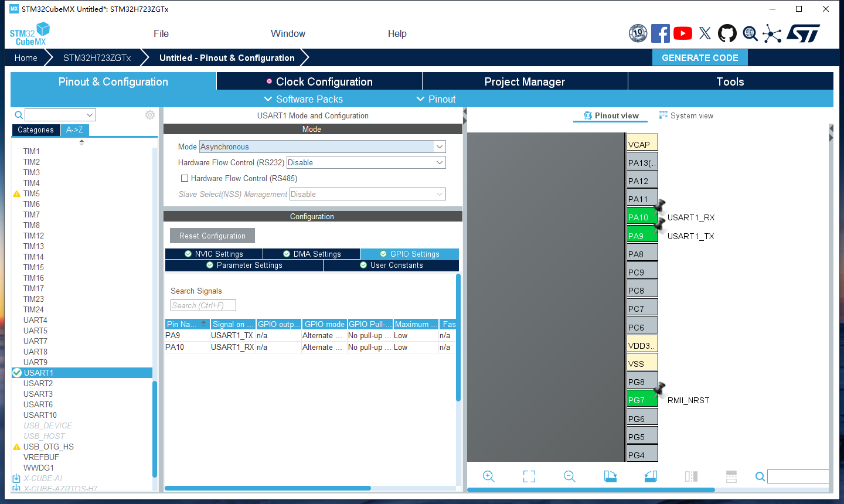Rotate the chip counter-clockwise

651,476
